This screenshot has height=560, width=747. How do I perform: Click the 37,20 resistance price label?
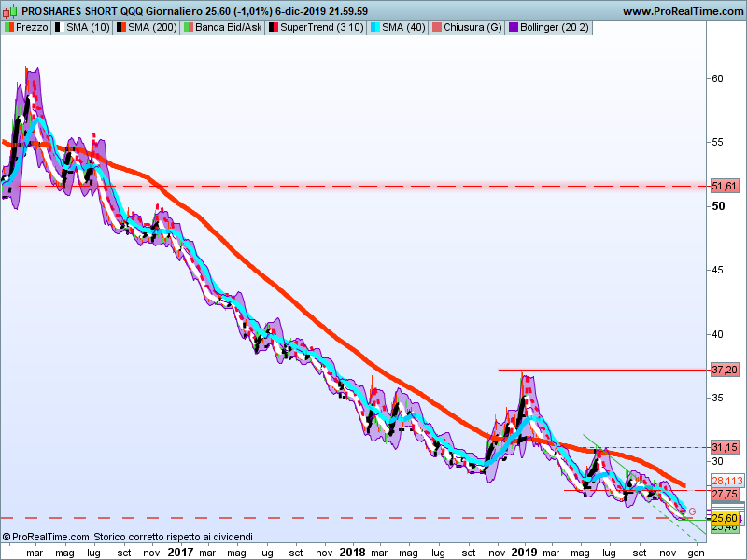click(725, 371)
